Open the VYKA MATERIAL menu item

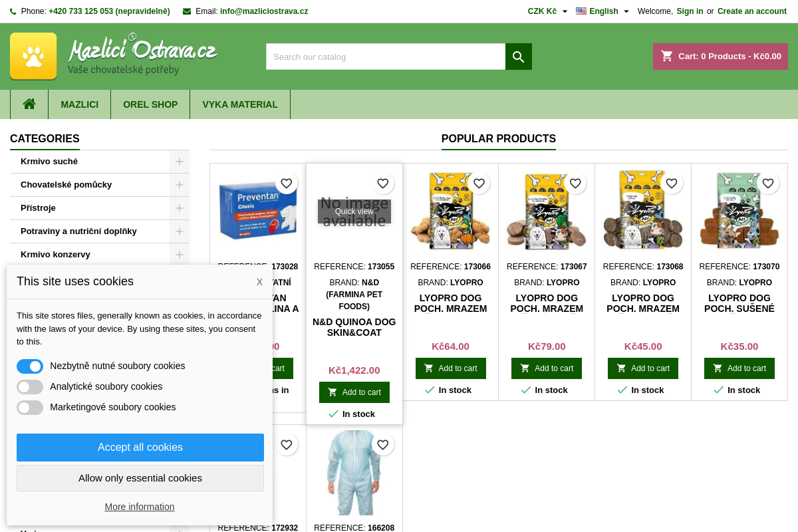pos(240,104)
